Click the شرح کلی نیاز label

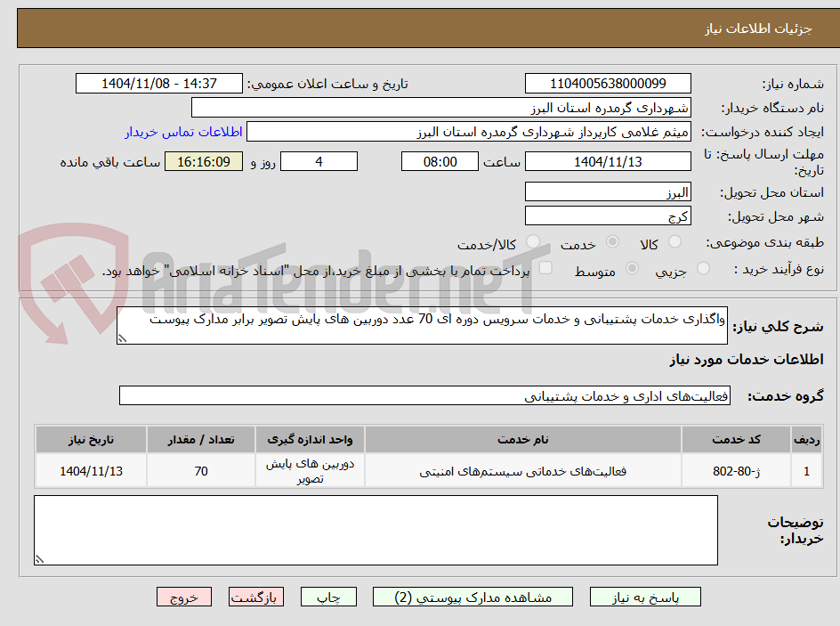(778, 327)
